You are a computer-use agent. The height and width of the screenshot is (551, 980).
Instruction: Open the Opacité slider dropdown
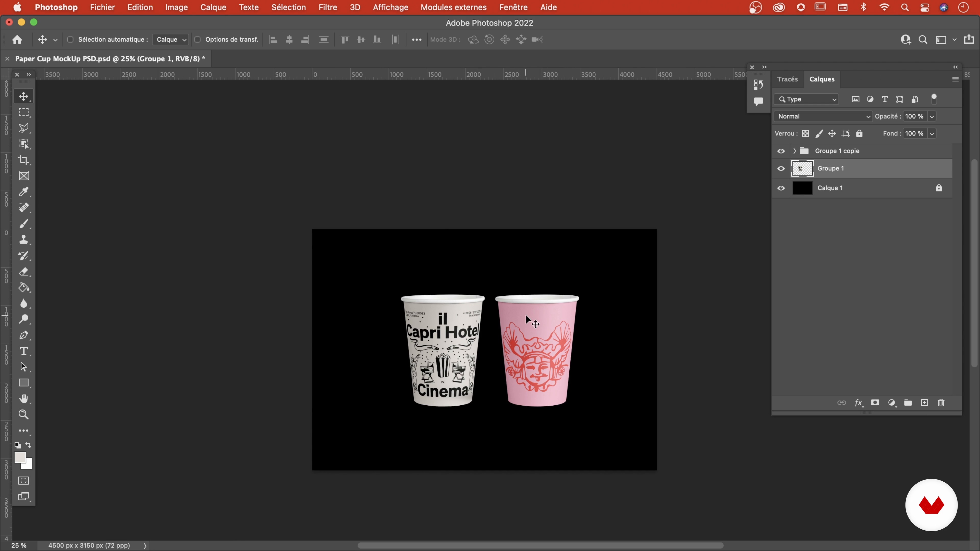pos(932,116)
